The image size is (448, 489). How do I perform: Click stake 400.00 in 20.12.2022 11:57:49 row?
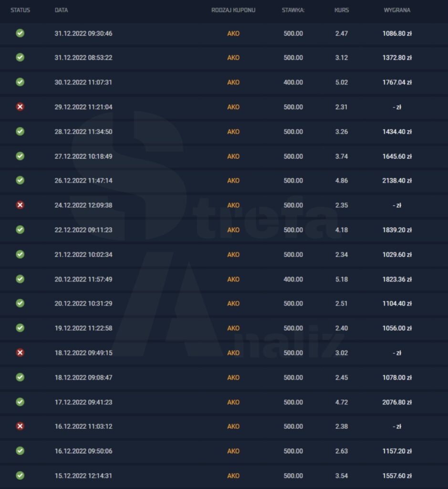(293, 279)
